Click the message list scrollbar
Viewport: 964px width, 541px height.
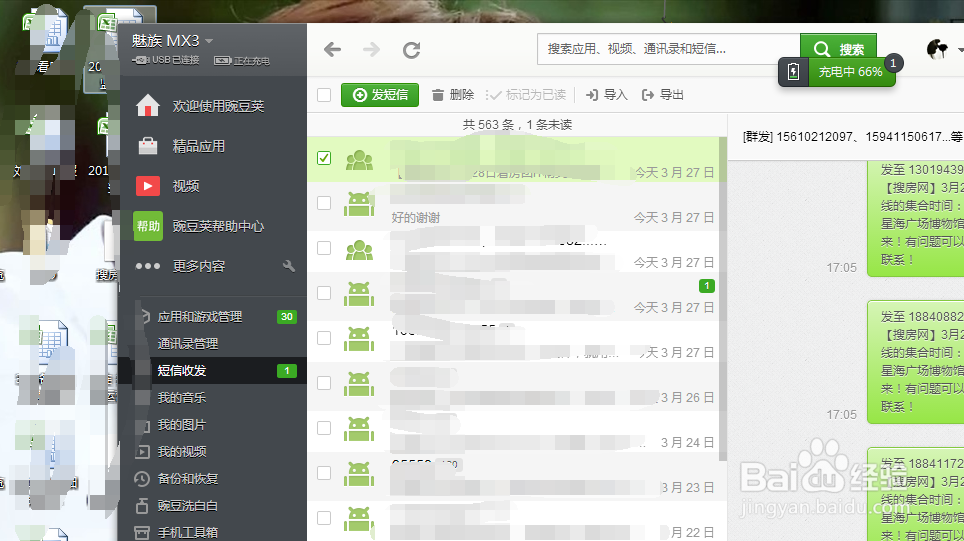(723, 298)
